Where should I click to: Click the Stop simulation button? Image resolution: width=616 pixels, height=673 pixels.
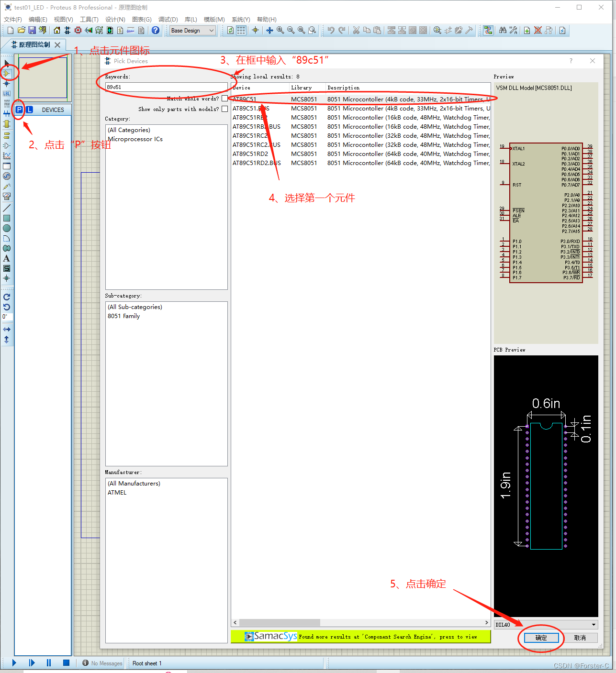(x=66, y=662)
